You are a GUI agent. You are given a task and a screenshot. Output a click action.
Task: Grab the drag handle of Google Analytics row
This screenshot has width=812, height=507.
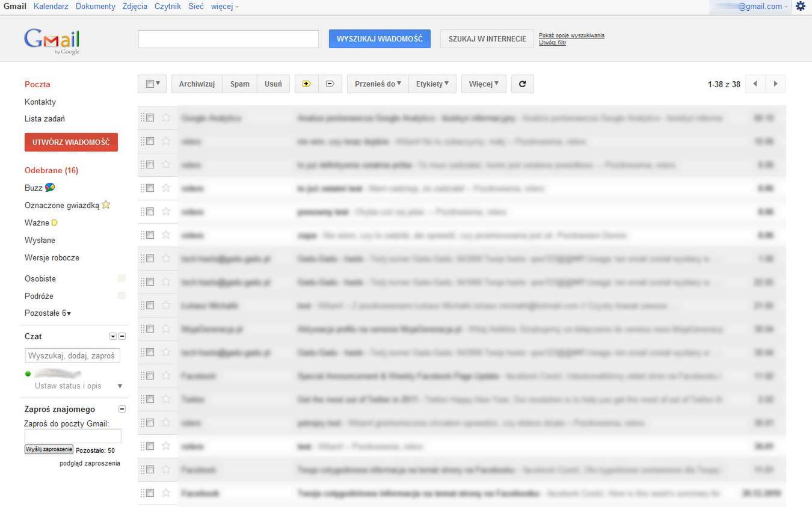point(143,118)
